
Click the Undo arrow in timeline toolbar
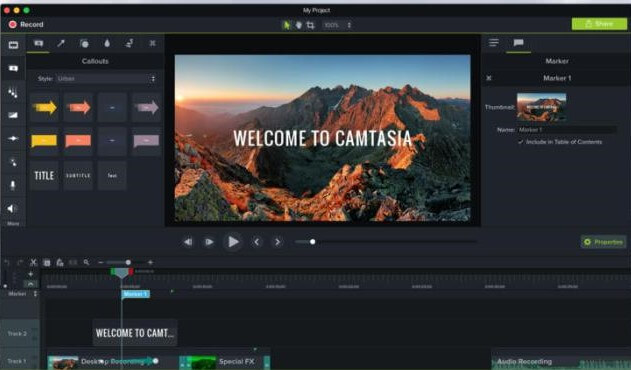tap(6, 263)
